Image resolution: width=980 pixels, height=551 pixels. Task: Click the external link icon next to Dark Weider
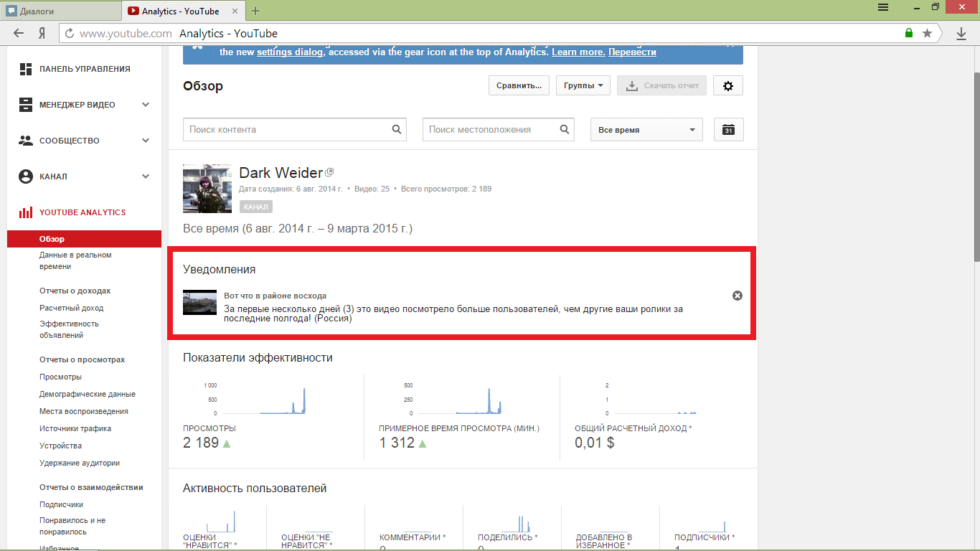pos(329,172)
